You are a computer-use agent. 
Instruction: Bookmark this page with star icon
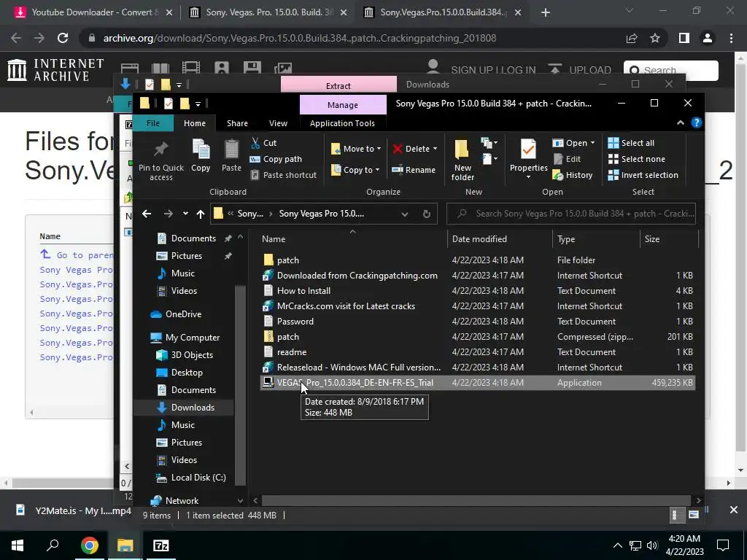[655, 38]
